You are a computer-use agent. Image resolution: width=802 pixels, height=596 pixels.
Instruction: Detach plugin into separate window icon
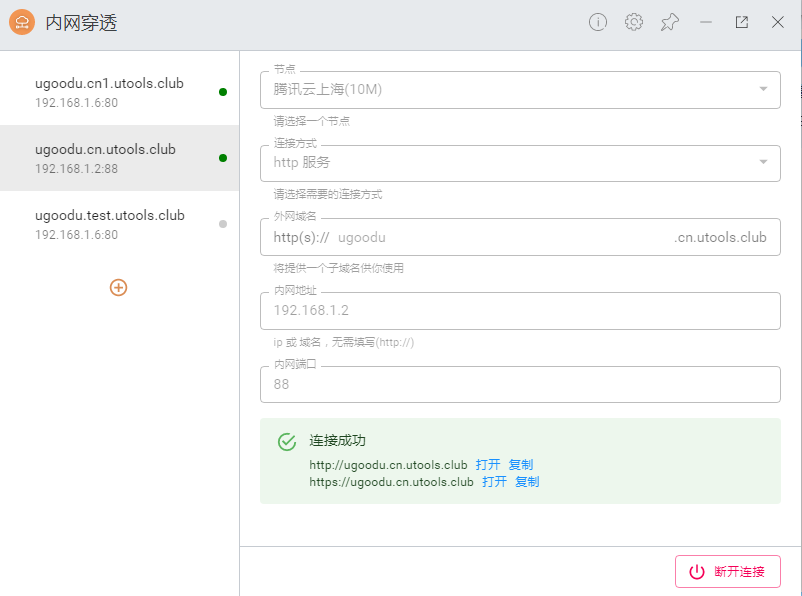coord(742,22)
